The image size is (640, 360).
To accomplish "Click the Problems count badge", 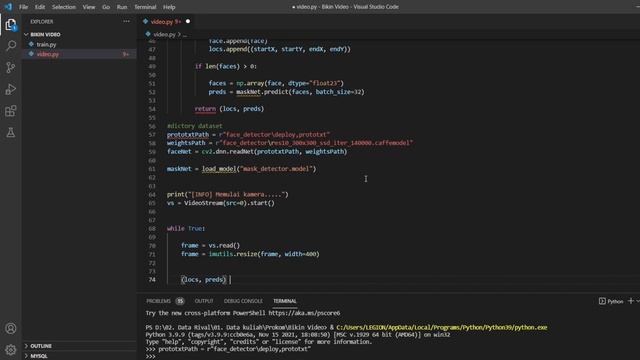I will tap(180, 301).
